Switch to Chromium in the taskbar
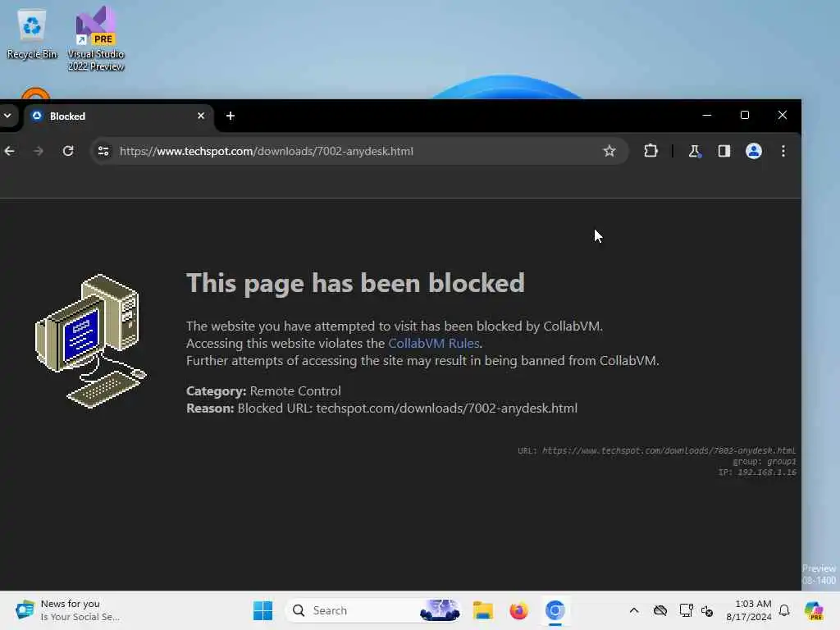This screenshot has width=840, height=630. click(x=555, y=610)
